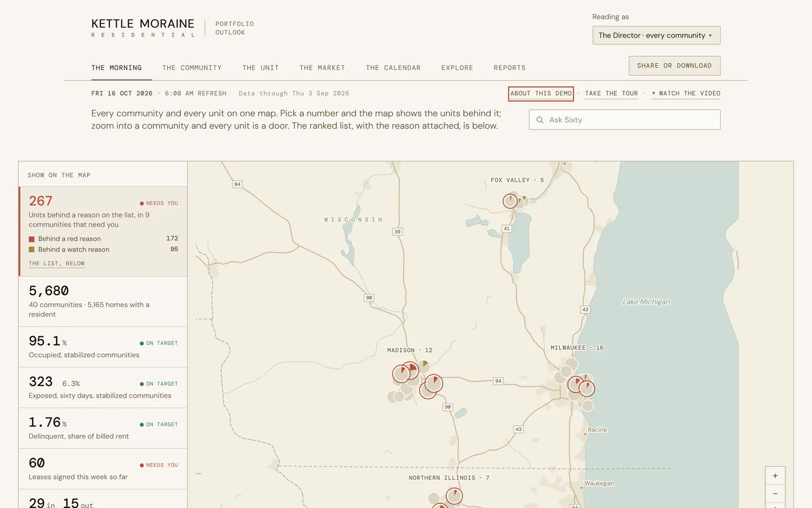Image resolution: width=812 pixels, height=508 pixels.
Task: Select the 95.1% occupied metric card
Action: [103, 347]
